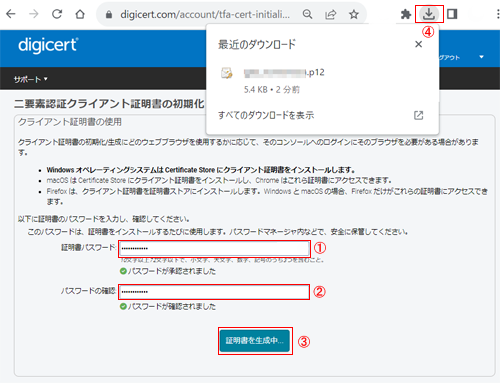Click the digicert.com address bar URL
Image resolution: width=500 pixels, height=383 pixels.
(205, 14)
